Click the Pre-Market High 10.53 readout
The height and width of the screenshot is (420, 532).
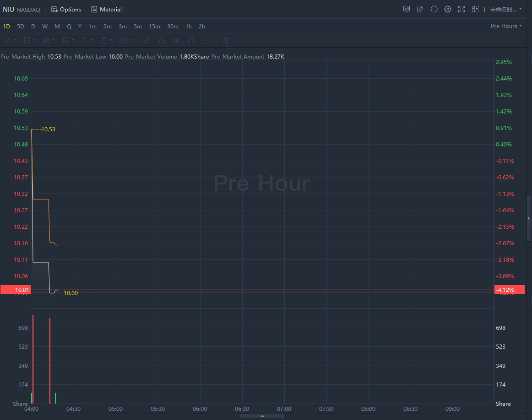pyautogui.click(x=31, y=57)
